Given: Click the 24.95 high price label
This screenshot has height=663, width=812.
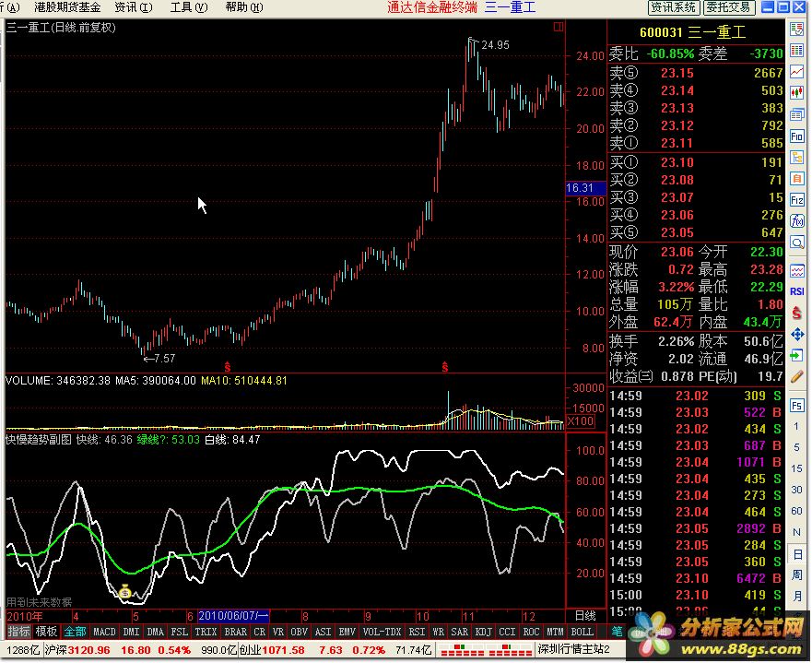Looking at the screenshot, I should tap(495, 45).
